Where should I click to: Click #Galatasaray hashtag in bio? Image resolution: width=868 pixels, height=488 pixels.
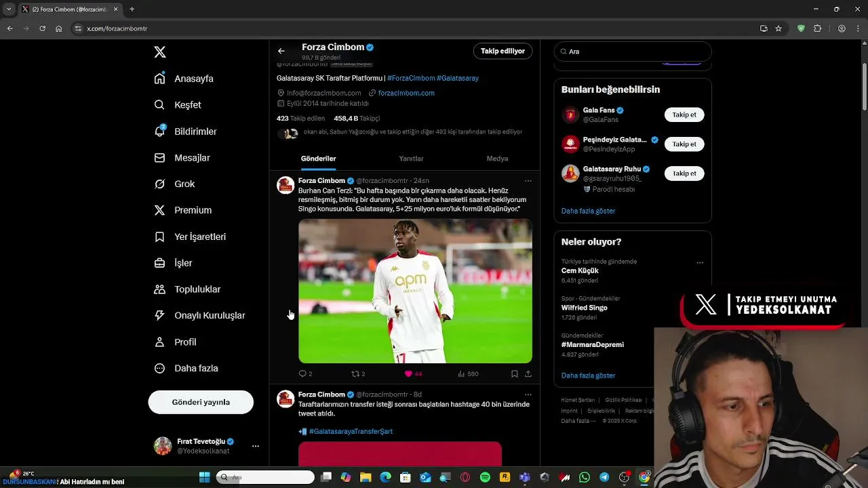[458, 78]
